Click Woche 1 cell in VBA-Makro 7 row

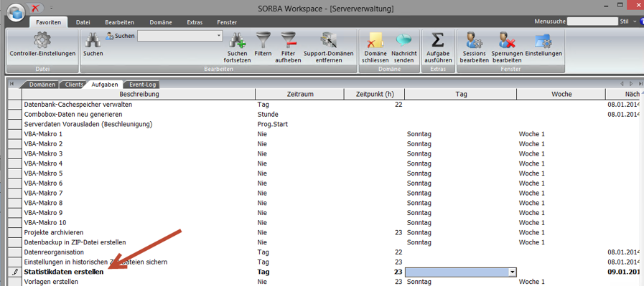(561, 193)
